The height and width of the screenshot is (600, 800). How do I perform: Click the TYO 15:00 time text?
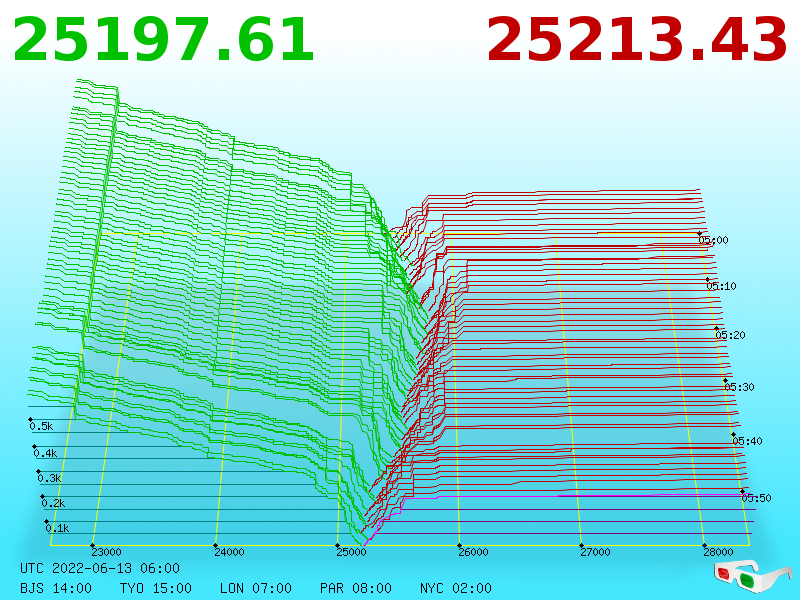click(156, 588)
